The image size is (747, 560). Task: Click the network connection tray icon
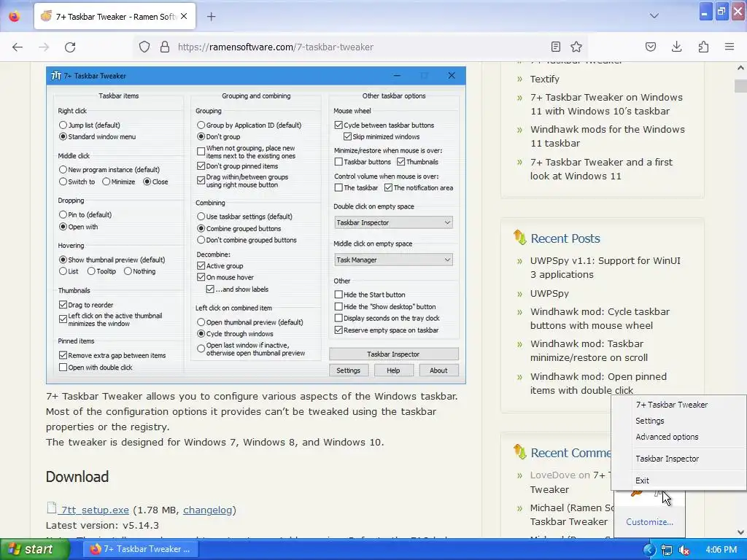coord(667,550)
